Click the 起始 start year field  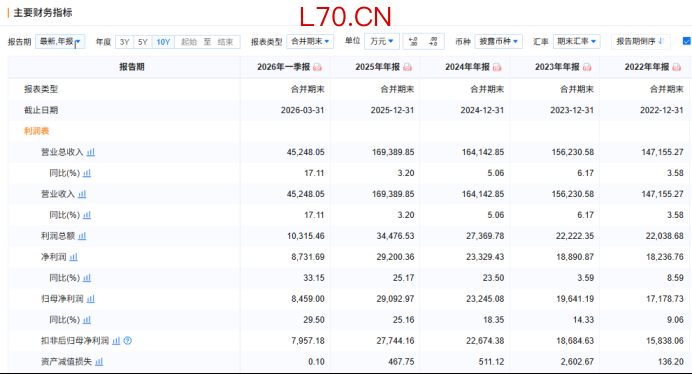(x=188, y=42)
